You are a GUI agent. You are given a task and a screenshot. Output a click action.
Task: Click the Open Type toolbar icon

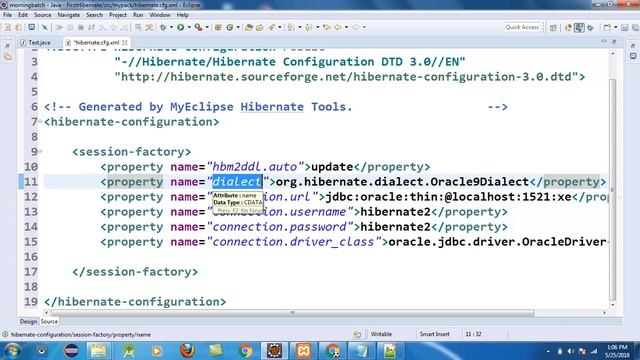(249, 27)
